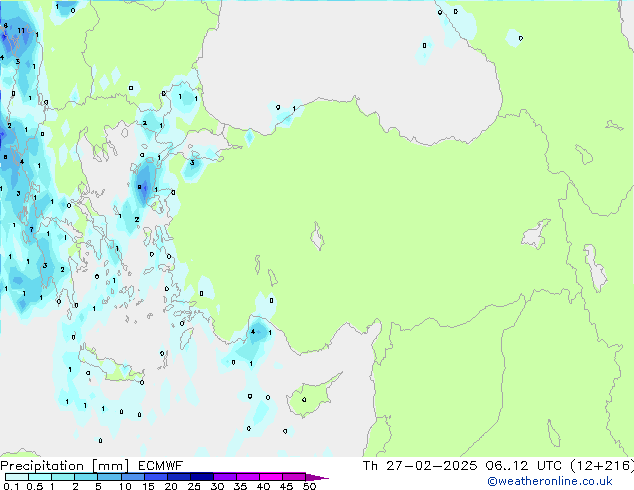
Task: Click the 2–5 mm legend color
Action: (x=86, y=477)
